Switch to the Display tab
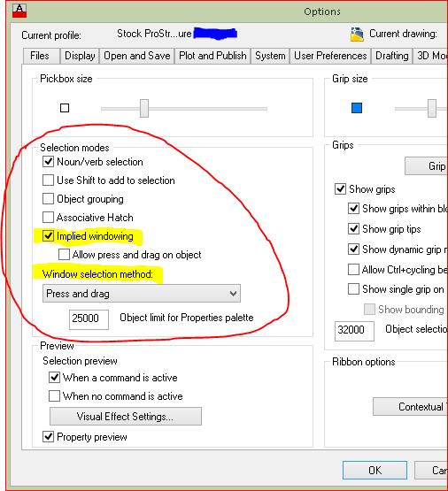 coord(80,56)
